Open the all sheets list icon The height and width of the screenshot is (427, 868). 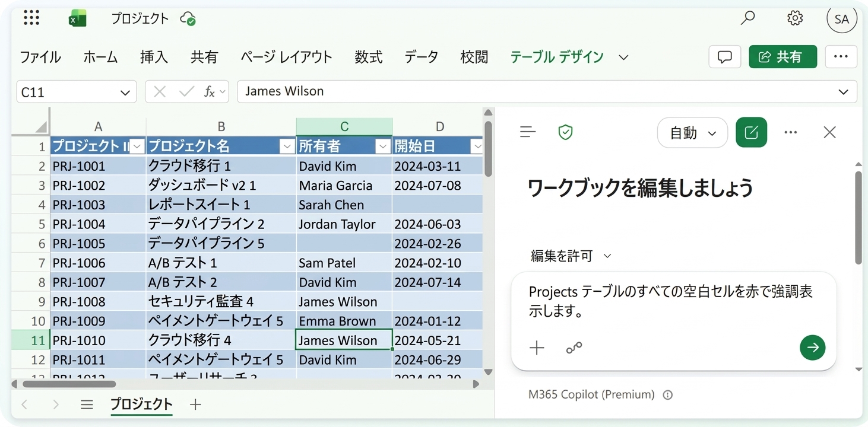point(87,404)
